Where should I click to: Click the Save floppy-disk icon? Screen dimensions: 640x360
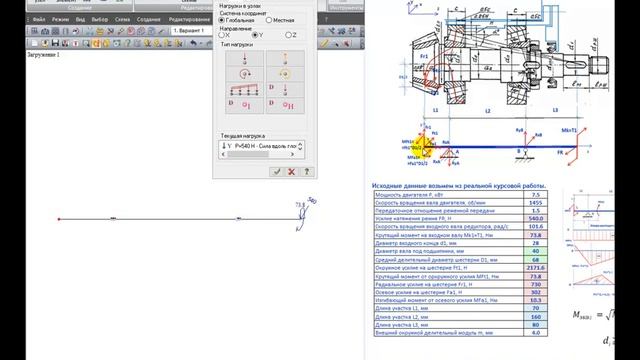tap(55, 43)
